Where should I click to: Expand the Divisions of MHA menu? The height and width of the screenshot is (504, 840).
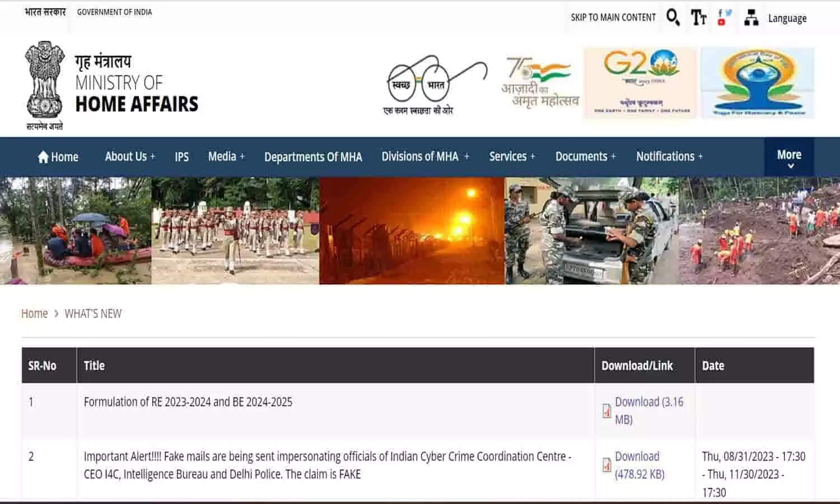coord(425,157)
